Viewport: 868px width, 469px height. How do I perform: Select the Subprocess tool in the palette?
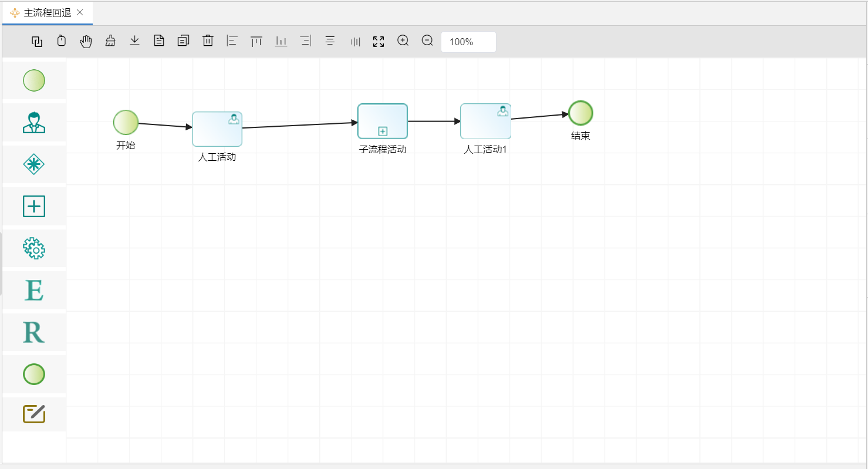tap(33, 206)
